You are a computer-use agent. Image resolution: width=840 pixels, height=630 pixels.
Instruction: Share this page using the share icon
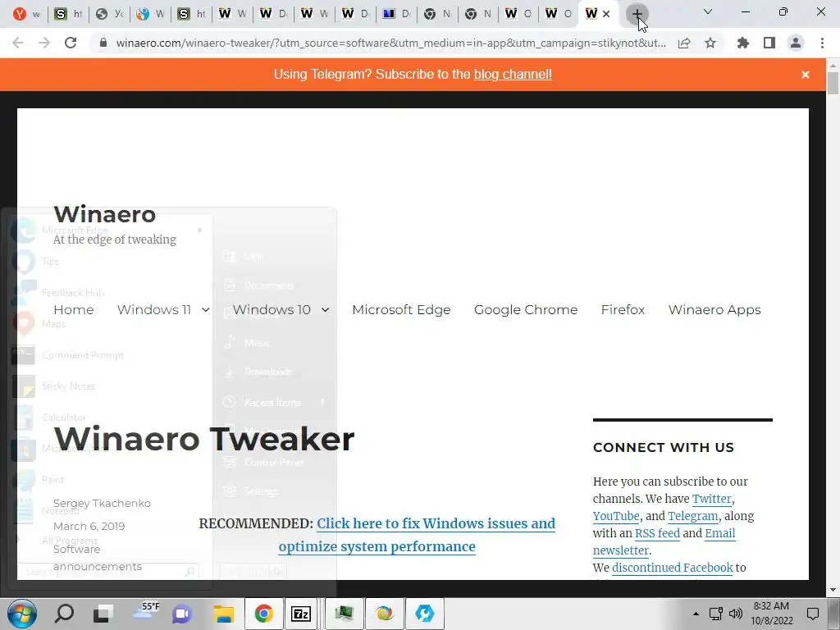click(684, 43)
